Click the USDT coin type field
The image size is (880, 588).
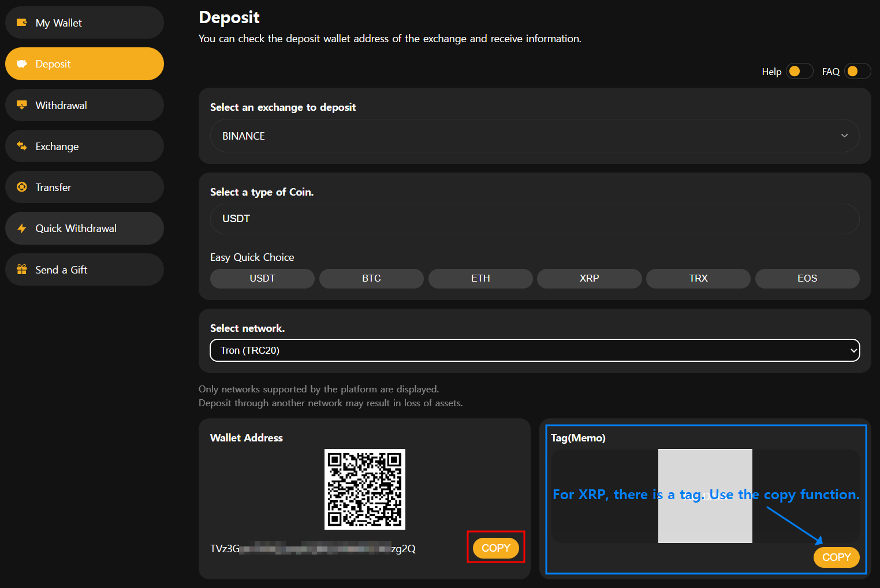[x=534, y=219]
